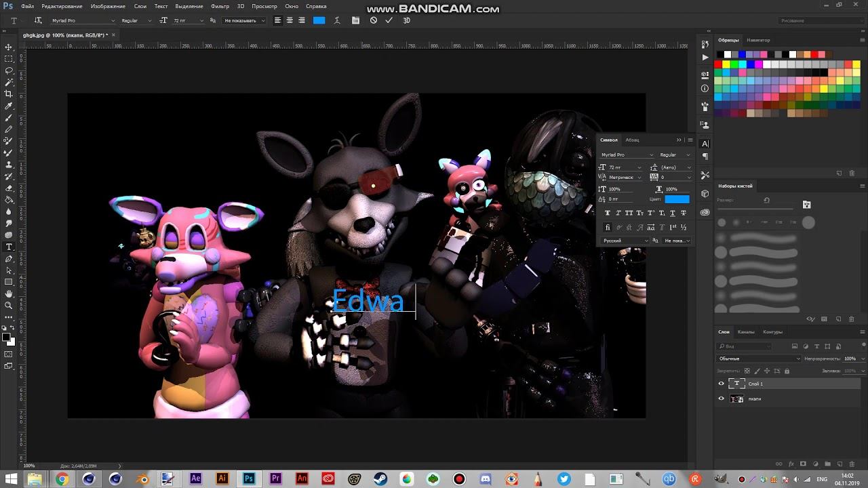Toggle underline style in the Символ panel
The height and width of the screenshot is (488, 868).
pos(672,213)
